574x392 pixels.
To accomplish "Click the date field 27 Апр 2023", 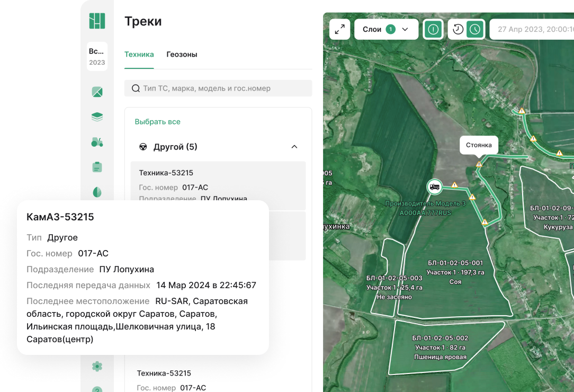I will tap(532, 29).
